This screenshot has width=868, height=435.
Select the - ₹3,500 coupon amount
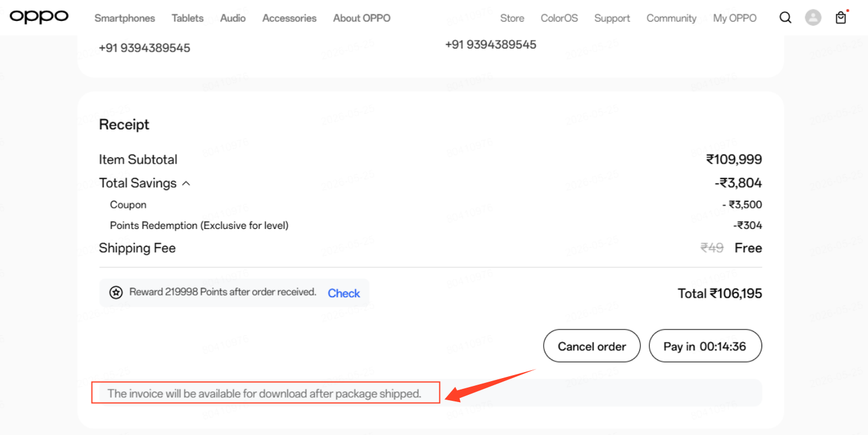pos(742,205)
